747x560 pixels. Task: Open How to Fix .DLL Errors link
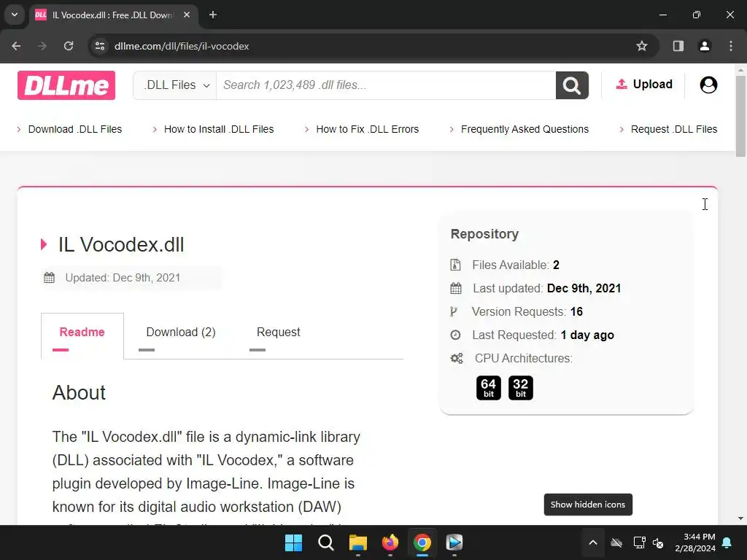tap(368, 129)
